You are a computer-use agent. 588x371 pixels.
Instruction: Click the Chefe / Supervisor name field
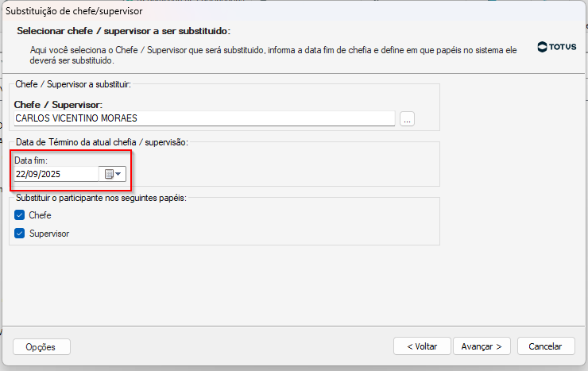[204, 118]
